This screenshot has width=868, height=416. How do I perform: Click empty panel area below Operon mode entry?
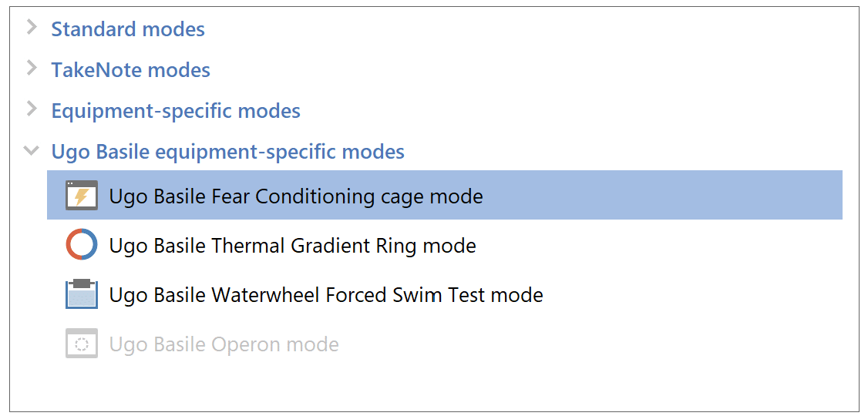[432, 385]
